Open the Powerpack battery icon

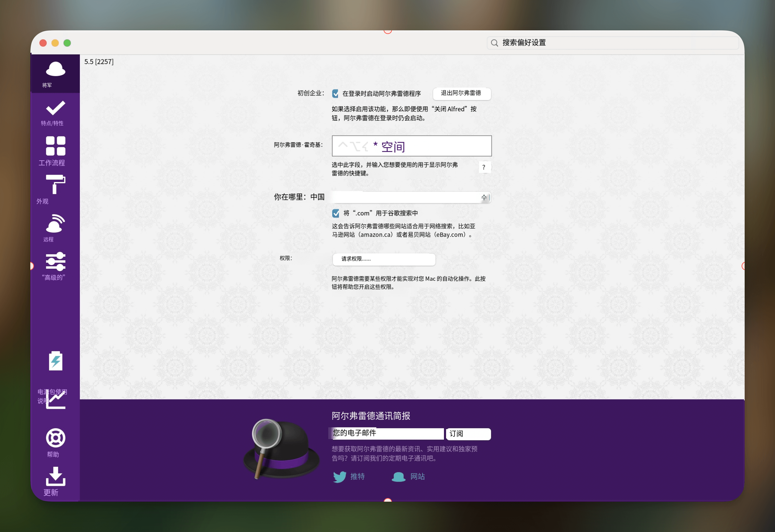pyautogui.click(x=55, y=361)
